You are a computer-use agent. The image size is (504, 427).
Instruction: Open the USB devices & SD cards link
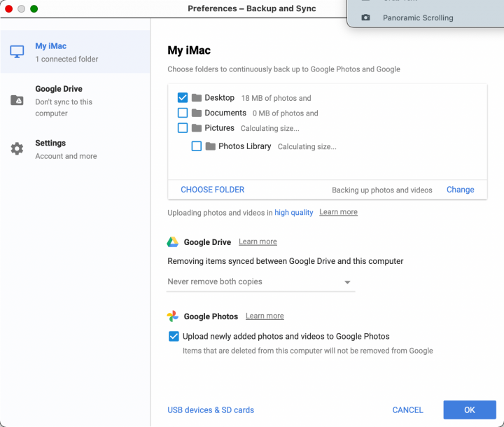211,410
